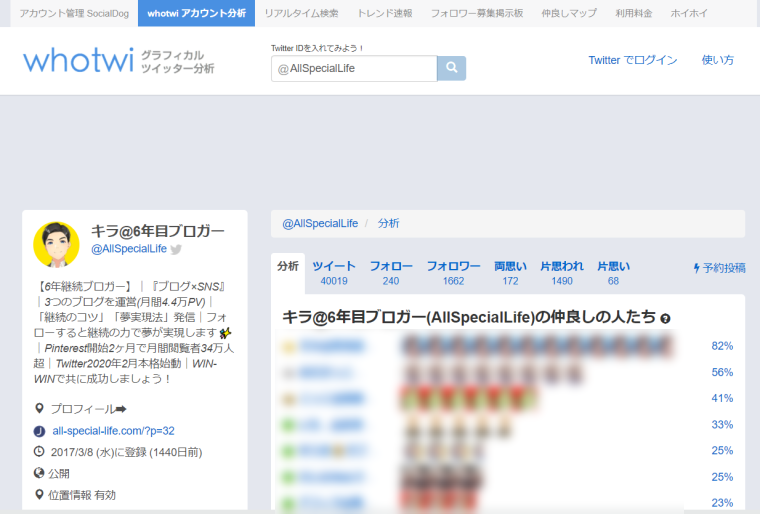This screenshot has width=760, height=514.
Task: Open リアルタイム検索 in top navigation
Action: [x=301, y=13]
